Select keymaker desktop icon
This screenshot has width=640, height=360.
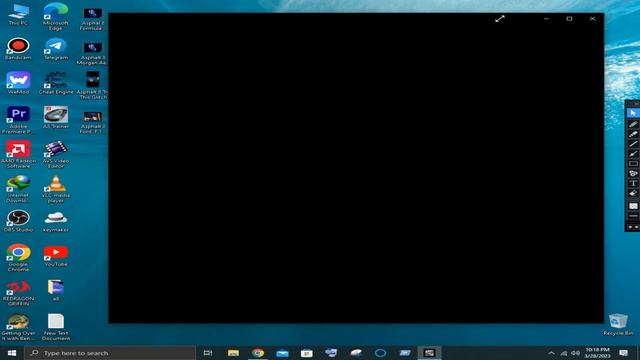click(x=56, y=222)
